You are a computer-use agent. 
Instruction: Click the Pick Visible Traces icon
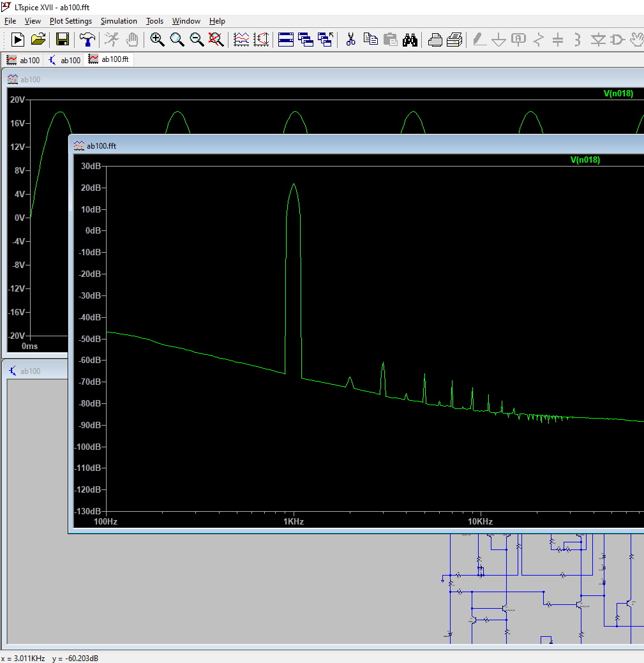[x=241, y=40]
